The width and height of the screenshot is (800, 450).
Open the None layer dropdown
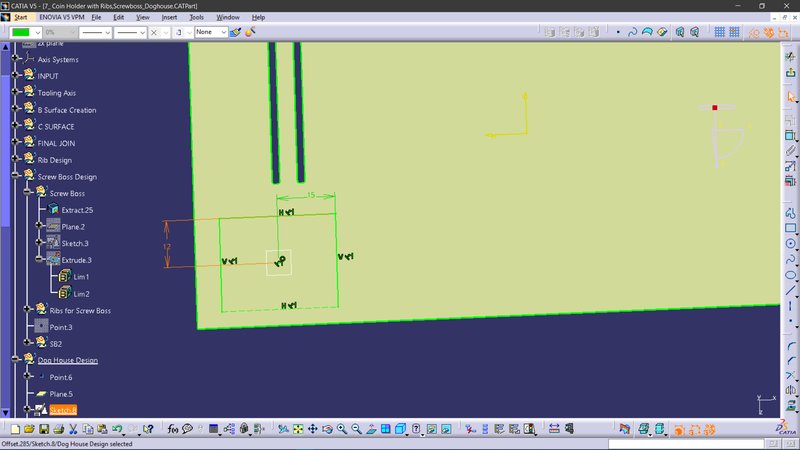[223, 32]
